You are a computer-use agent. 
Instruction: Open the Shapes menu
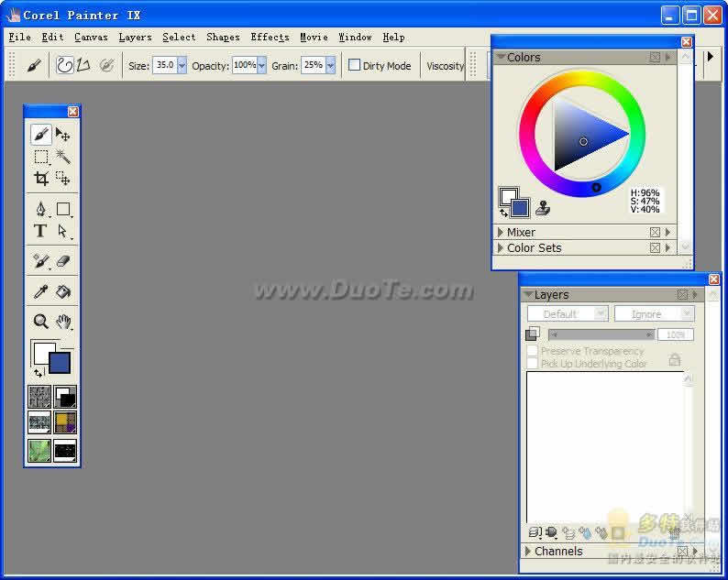pos(223,38)
